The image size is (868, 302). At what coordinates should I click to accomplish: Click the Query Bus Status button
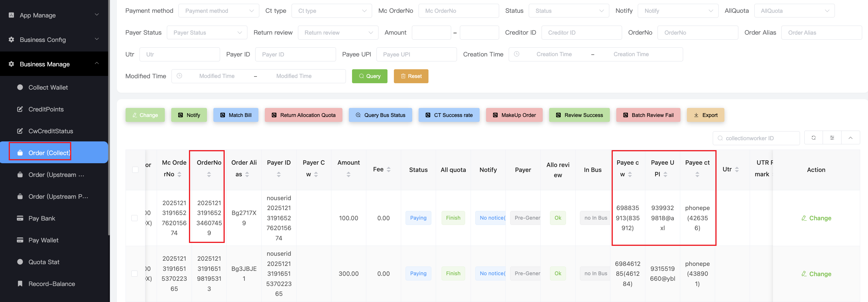tap(380, 115)
